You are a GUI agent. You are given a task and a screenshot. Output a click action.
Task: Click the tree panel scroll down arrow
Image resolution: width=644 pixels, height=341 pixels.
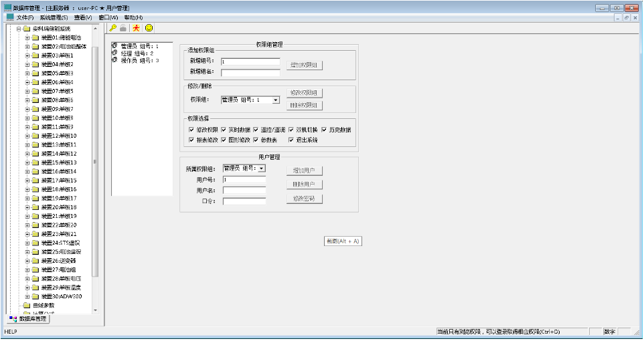95,311
